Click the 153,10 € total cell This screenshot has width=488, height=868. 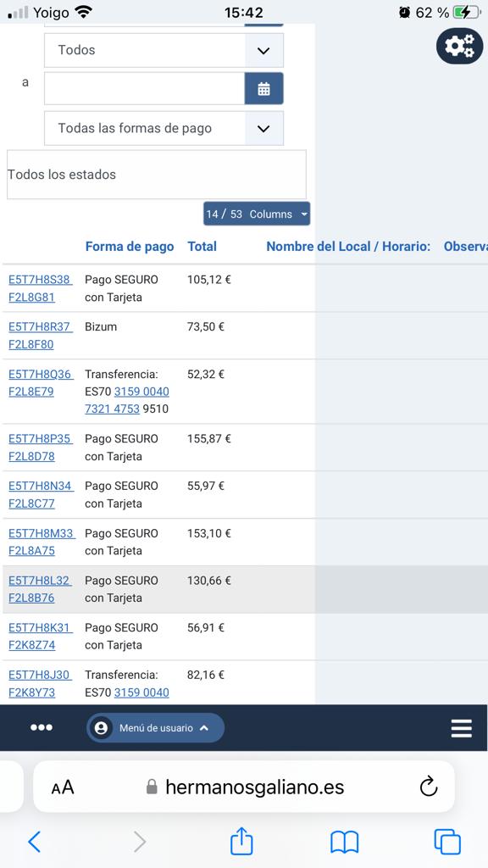[209, 533]
